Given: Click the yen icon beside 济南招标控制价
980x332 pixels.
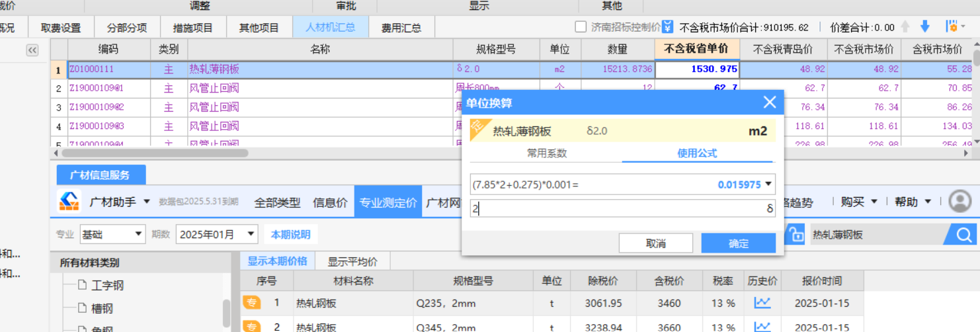Looking at the screenshot, I should click(668, 27).
